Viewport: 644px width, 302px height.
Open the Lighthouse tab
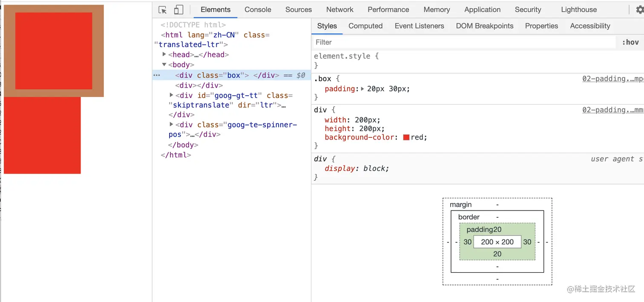point(579,9)
